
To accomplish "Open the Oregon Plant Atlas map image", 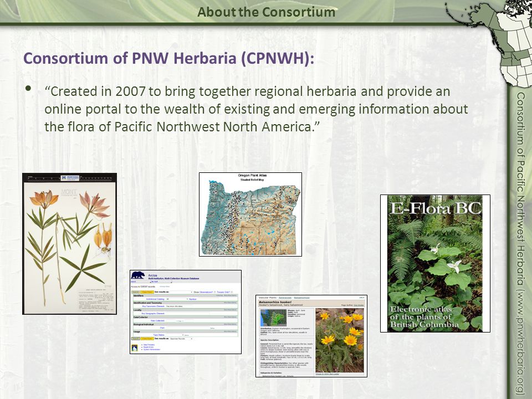I will (250, 214).
